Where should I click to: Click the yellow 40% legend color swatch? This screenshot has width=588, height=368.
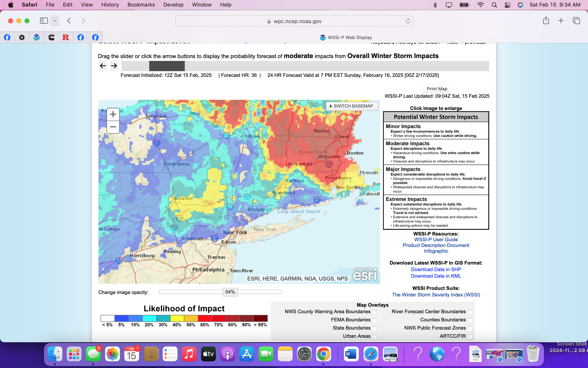[x=177, y=318]
